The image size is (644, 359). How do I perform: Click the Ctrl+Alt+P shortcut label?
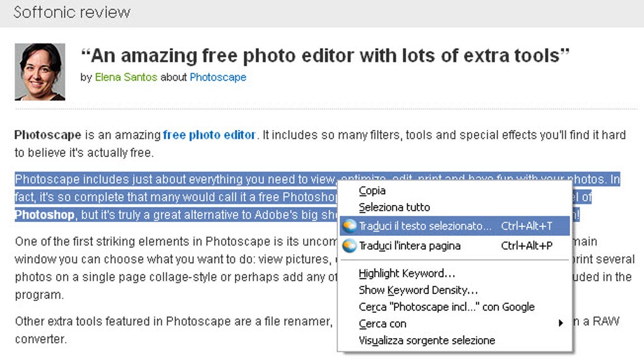pyautogui.click(x=527, y=246)
